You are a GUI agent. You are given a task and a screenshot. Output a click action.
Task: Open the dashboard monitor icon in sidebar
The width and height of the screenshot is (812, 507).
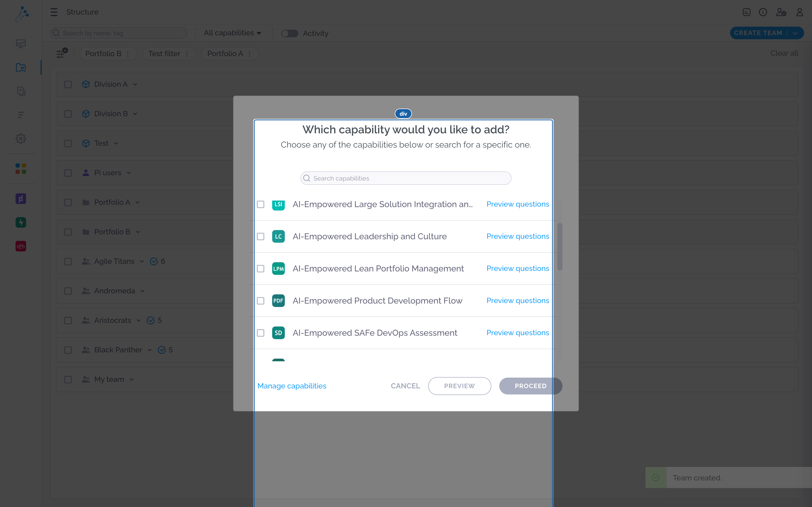coord(21,43)
